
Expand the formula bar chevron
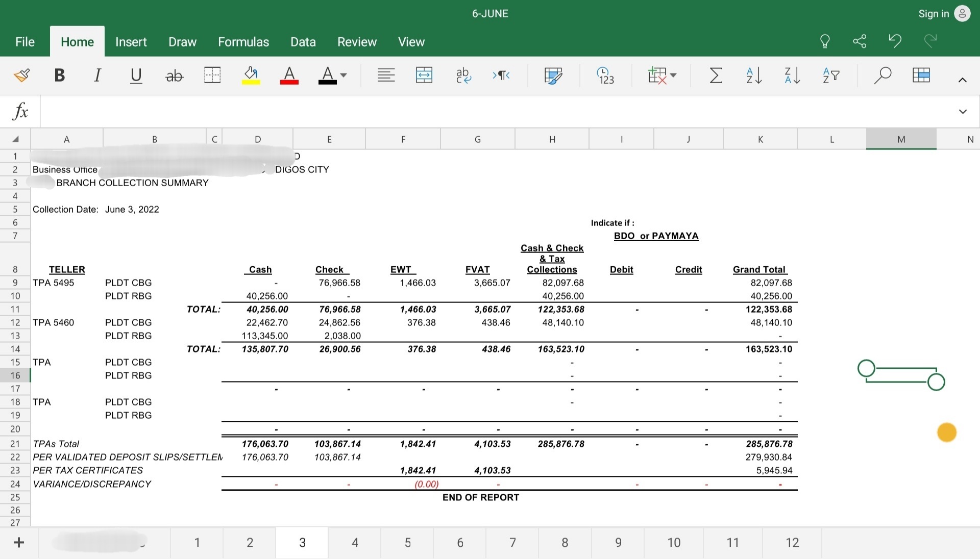coord(963,111)
